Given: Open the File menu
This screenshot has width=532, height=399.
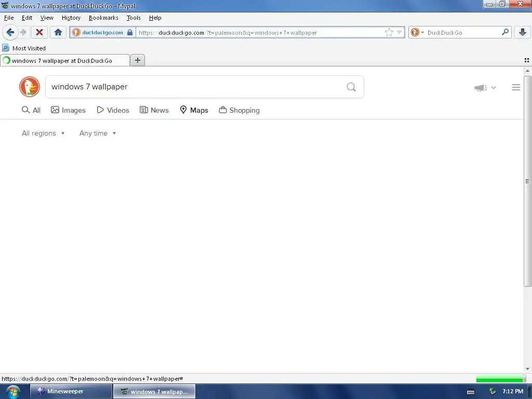Looking at the screenshot, I should click(x=9, y=18).
